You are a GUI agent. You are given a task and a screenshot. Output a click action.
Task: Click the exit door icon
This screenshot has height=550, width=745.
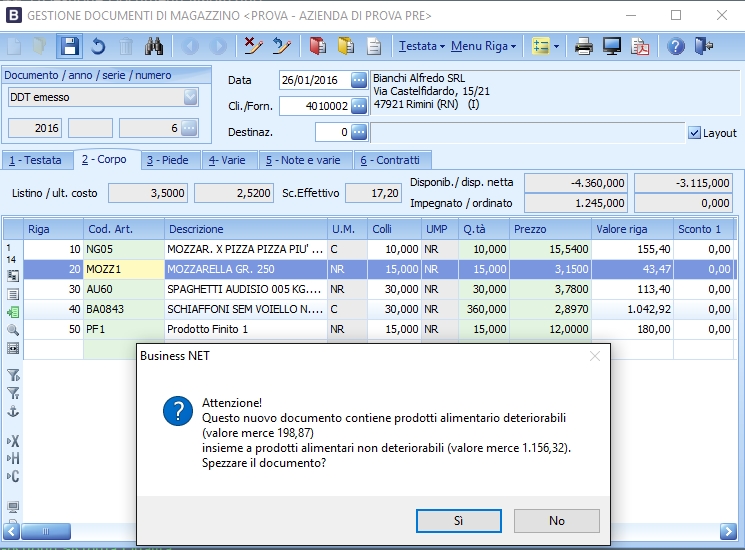tap(704, 46)
